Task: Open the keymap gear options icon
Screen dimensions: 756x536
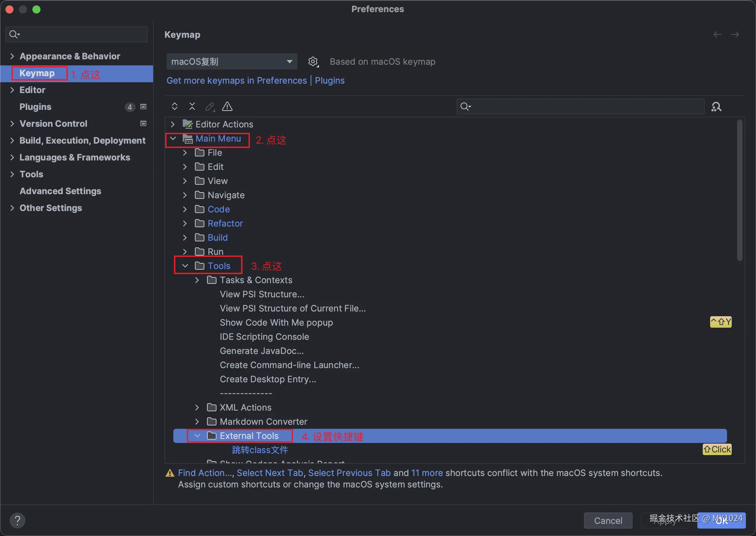Action: pyautogui.click(x=313, y=62)
